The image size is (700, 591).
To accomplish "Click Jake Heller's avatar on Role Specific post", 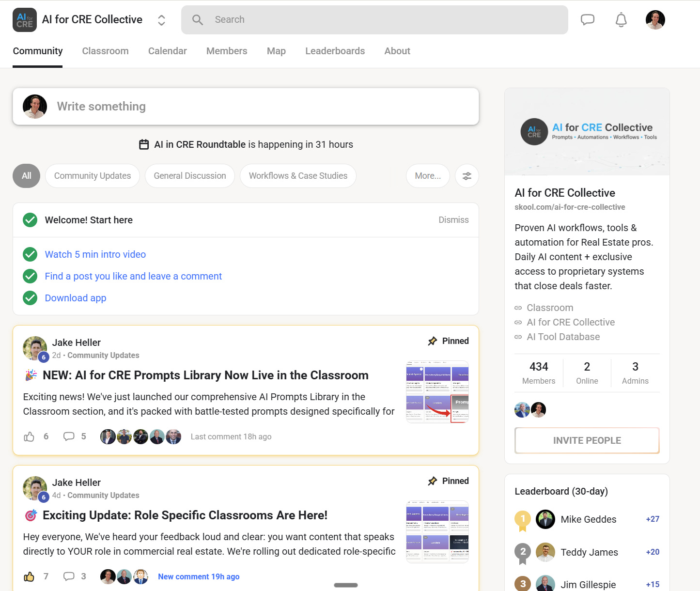I will point(35,488).
